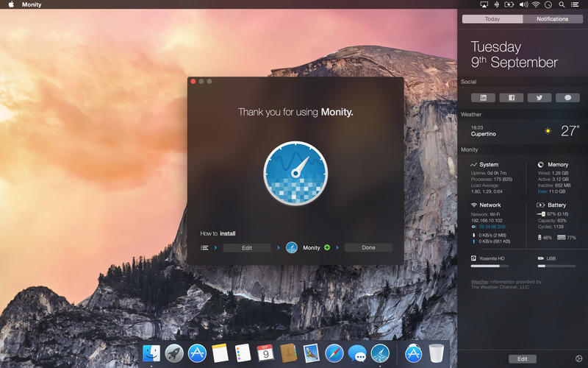
Task: Open Monity from the Dock
Action: (380, 353)
